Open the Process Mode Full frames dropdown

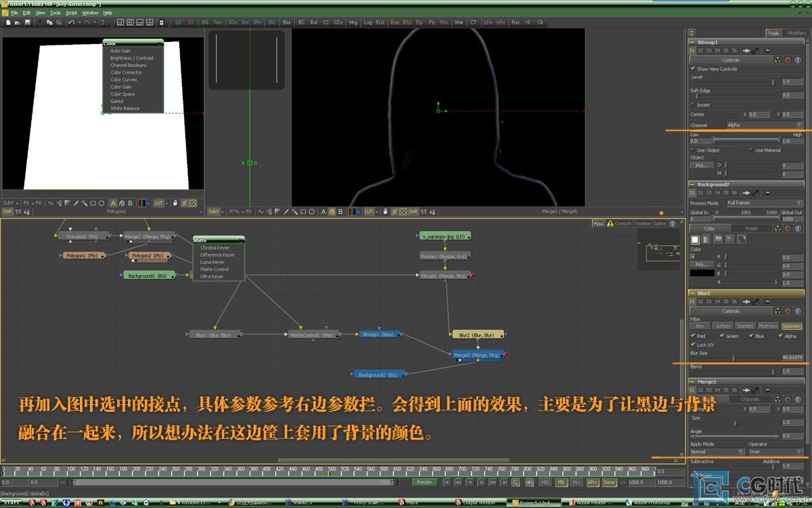(764, 203)
